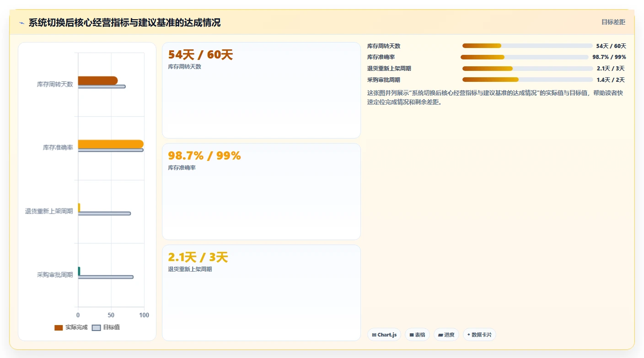
Task: Click the gray target bar for 库存周转天数
Action: 102,86
